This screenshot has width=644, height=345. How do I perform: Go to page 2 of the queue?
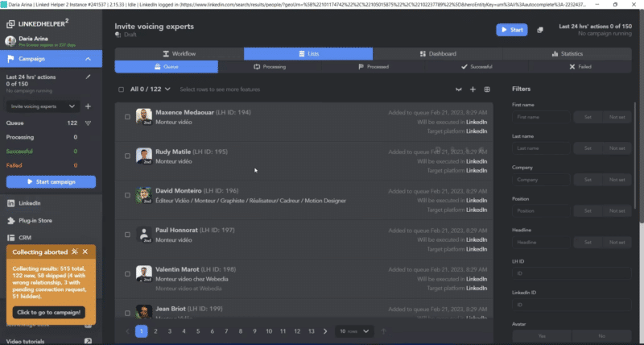155,331
